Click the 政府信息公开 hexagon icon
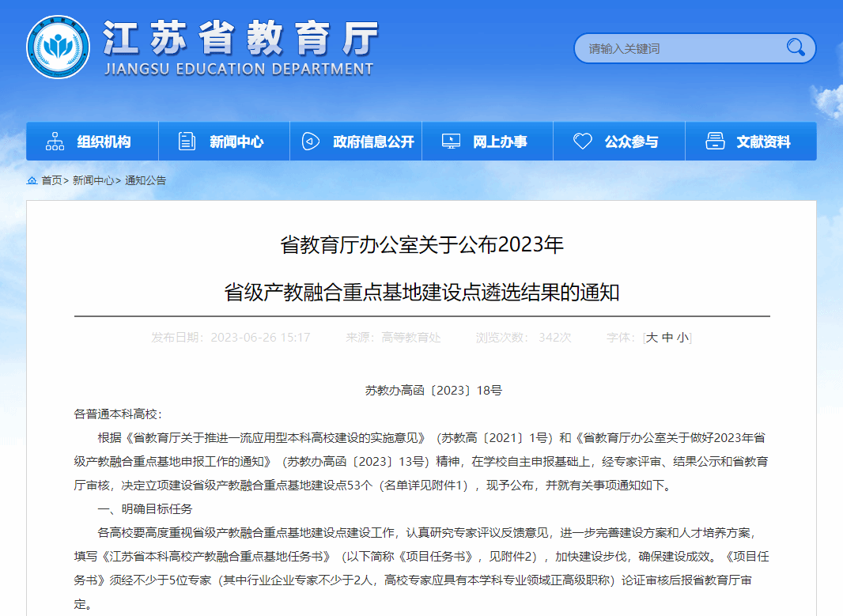843x616 pixels. pyautogui.click(x=311, y=142)
